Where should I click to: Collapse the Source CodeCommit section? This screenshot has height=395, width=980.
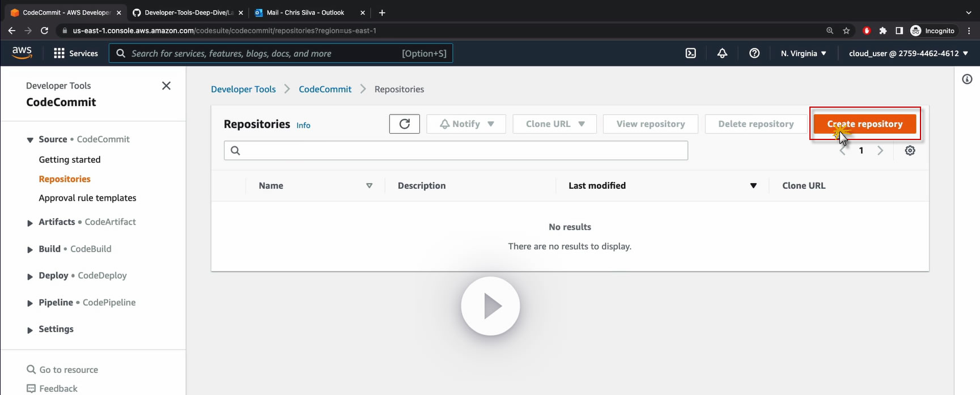[x=30, y=140]
